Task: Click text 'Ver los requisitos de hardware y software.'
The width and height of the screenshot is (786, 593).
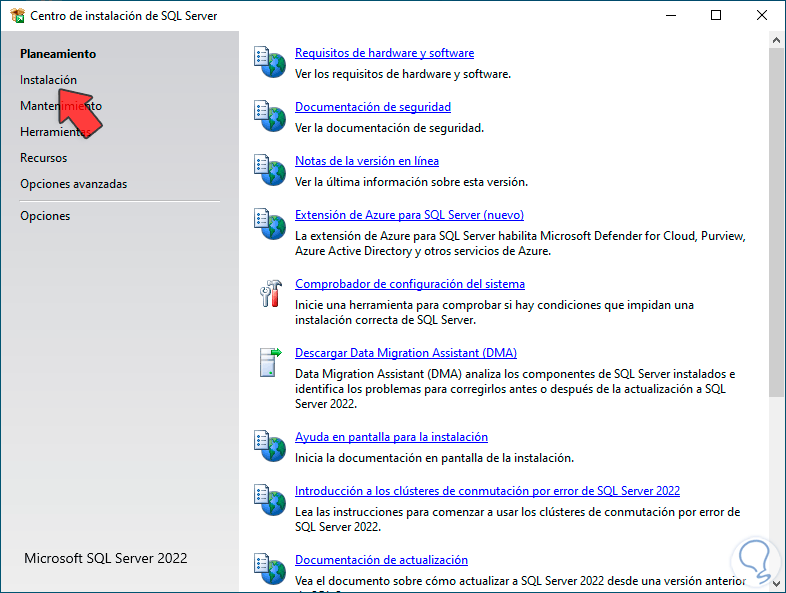Action: [403, 74]
